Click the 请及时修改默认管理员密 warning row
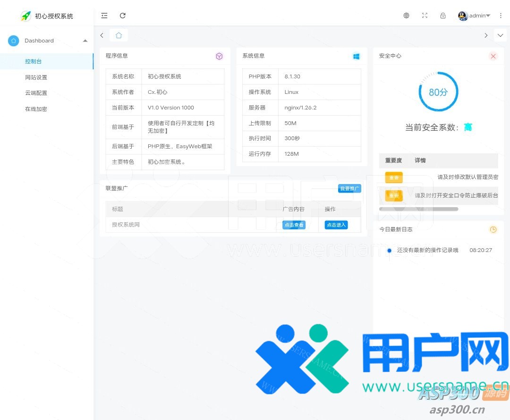The image size is (510, 420). (x=438, y=177)
